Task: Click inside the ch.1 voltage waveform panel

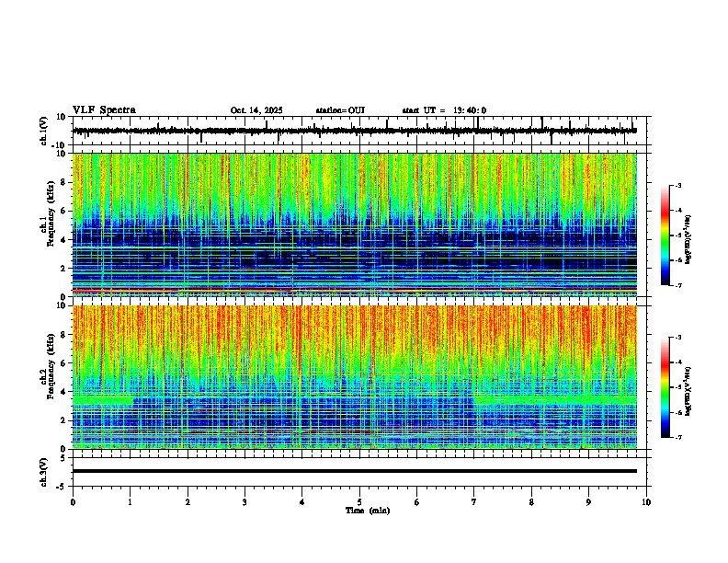Action: coord(361,131)
